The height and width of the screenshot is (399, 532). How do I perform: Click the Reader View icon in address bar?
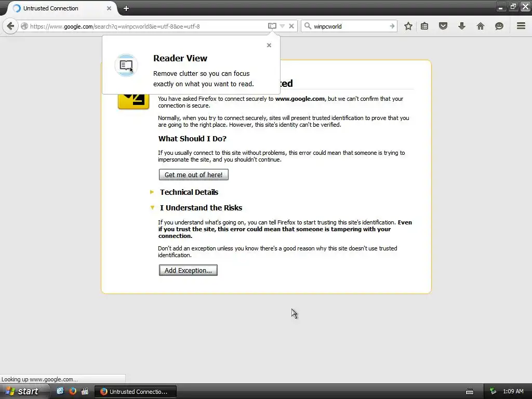click(272, 26)
